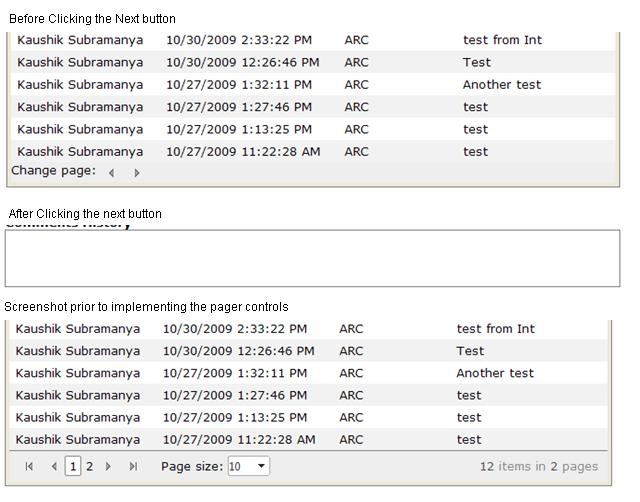Image resolution: width=640 pixels, height=502 pixels.
Task: Go to page 2 in pager
Action: point(90,466)
